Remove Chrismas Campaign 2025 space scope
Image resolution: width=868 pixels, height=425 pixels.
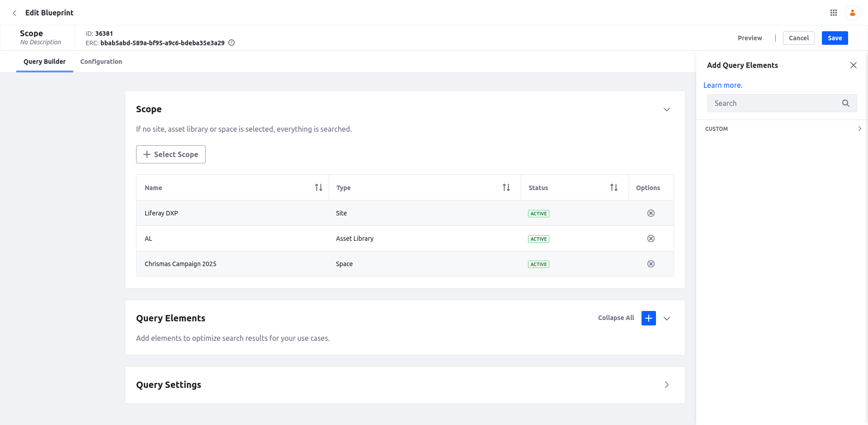(x=651, y=264)
